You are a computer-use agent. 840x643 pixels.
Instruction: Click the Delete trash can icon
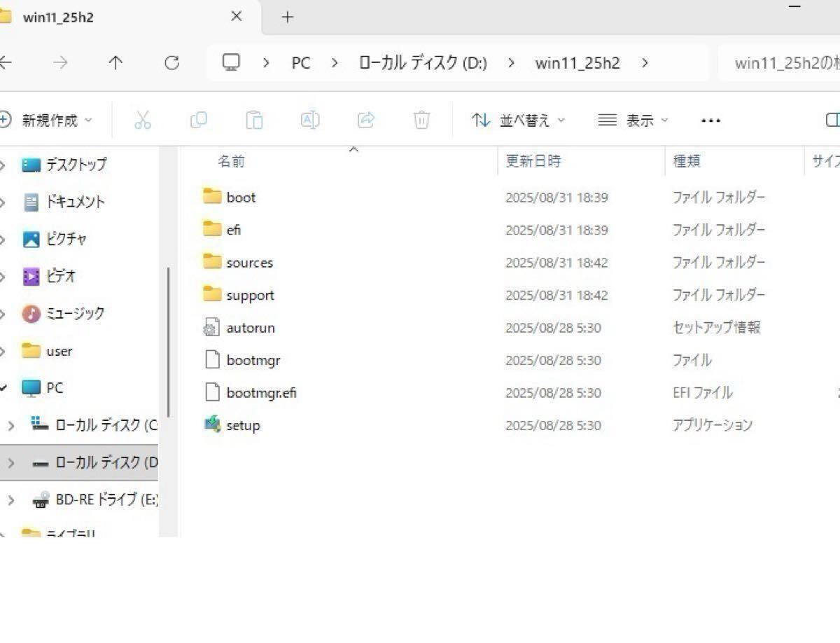pyautogui.click(x=421, y=120)
